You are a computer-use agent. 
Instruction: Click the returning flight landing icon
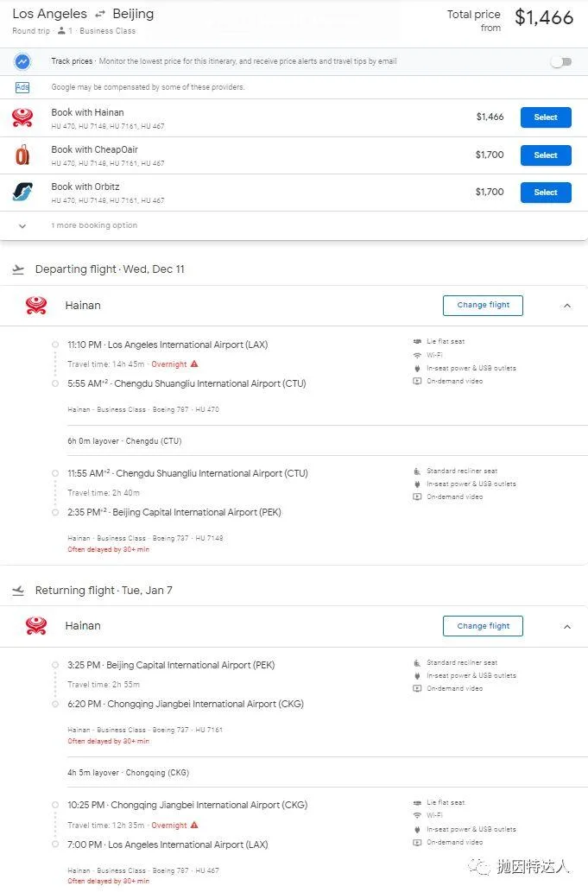[x=19, y=591]
